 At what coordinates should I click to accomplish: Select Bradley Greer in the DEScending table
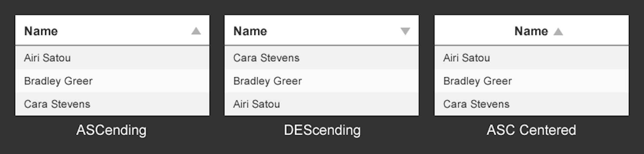[x=268, y=81]
